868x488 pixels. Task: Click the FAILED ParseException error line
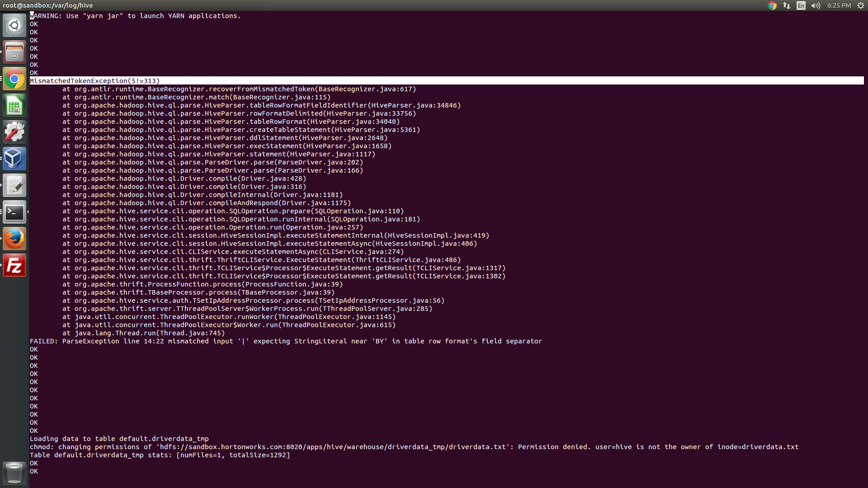[286, 341]
